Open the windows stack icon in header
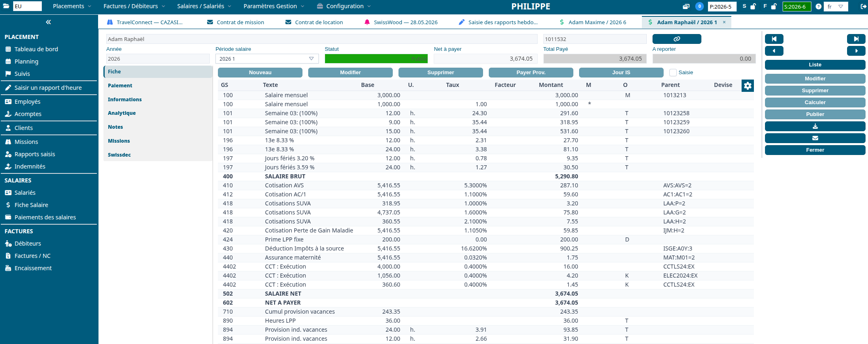The width and height of the screenshot is (868, 344). [x=686, y=7]
